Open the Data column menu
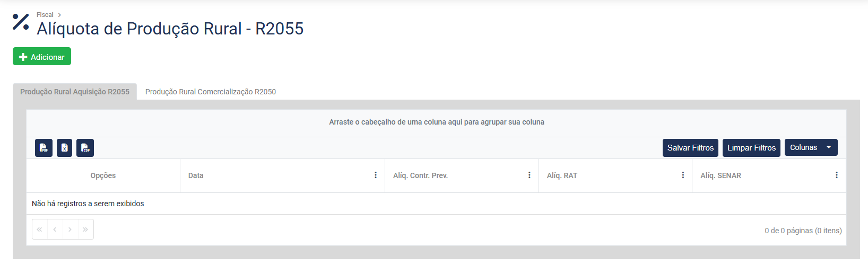Image resolution: width=868 pixels, height=265 pixels. [x=376, y=175]
